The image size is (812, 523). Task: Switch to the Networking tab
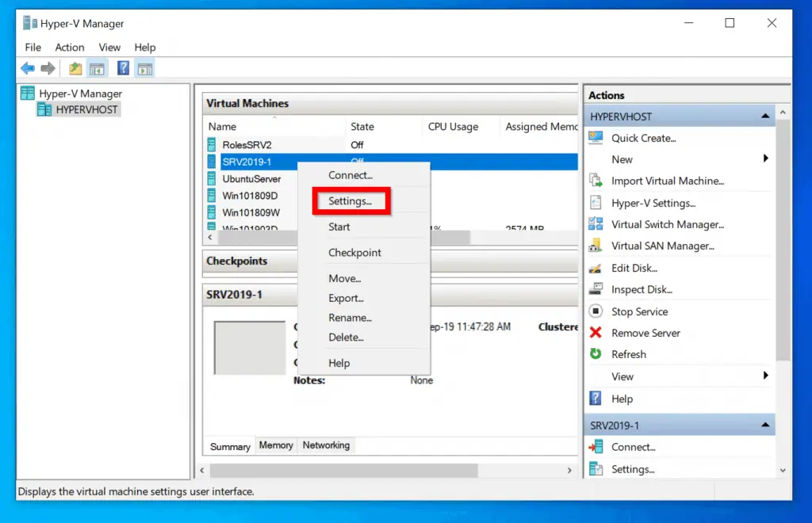coord(326,445)
